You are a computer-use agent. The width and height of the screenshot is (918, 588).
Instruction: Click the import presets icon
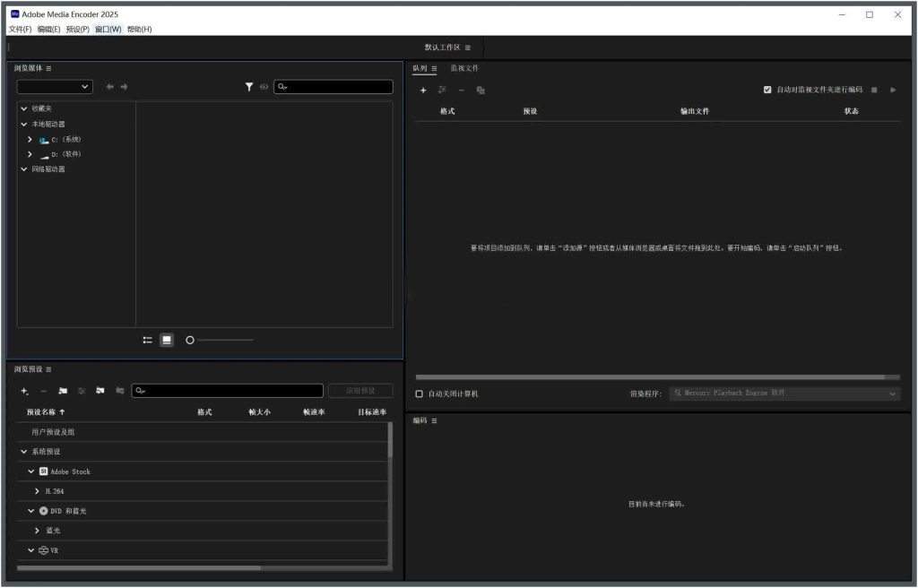click(100, 391)
